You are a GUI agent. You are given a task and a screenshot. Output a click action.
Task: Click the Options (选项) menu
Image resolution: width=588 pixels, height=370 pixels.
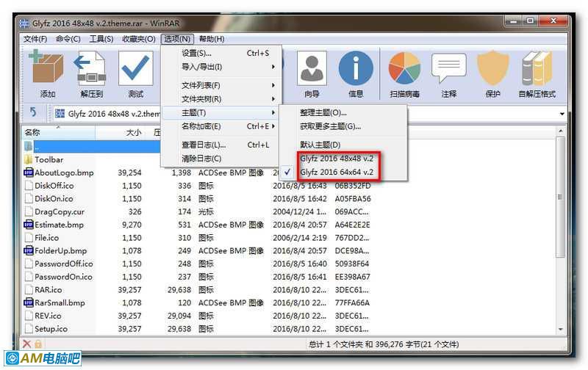pyautogui.click(x=177, y=39)
